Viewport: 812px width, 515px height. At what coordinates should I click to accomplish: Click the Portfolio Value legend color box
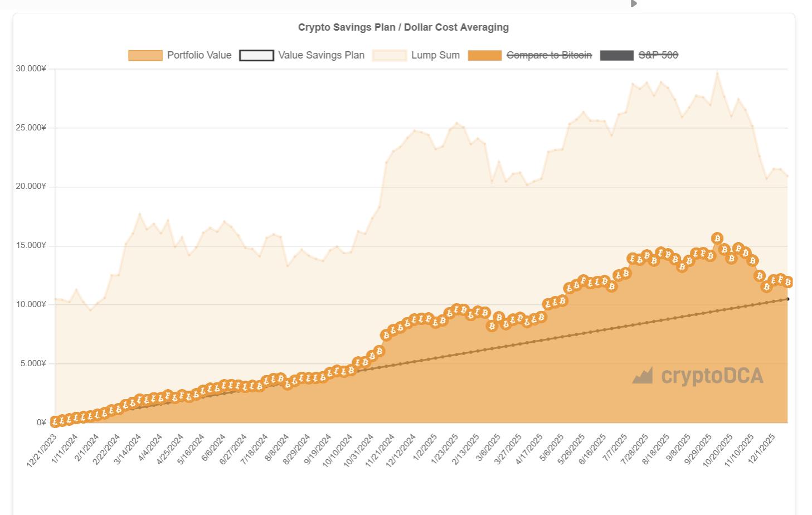[x=145, y=55]
